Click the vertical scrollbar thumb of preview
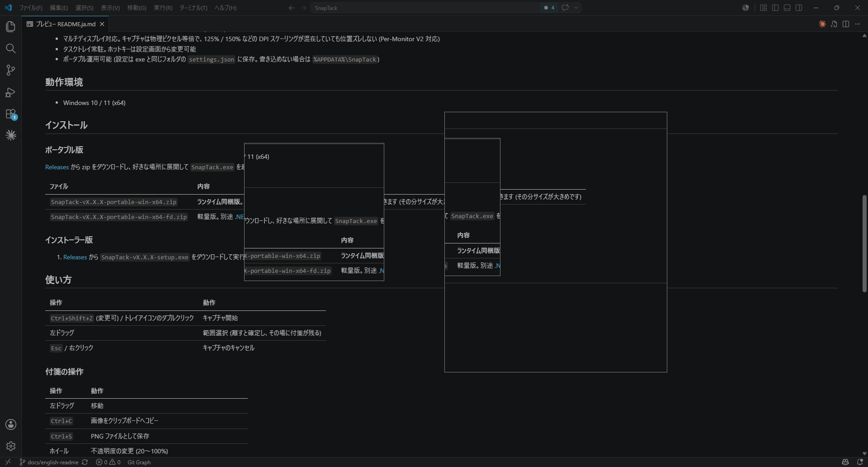The height and width of the screenshot is (467, 868). click(x=864, y=243)
